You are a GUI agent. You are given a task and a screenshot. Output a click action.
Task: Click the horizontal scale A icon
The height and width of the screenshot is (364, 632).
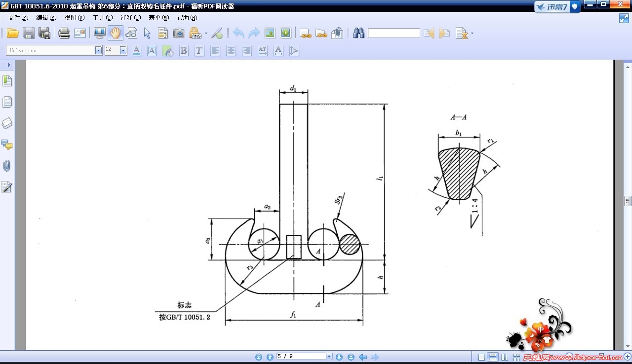click(x=278, y=50)
